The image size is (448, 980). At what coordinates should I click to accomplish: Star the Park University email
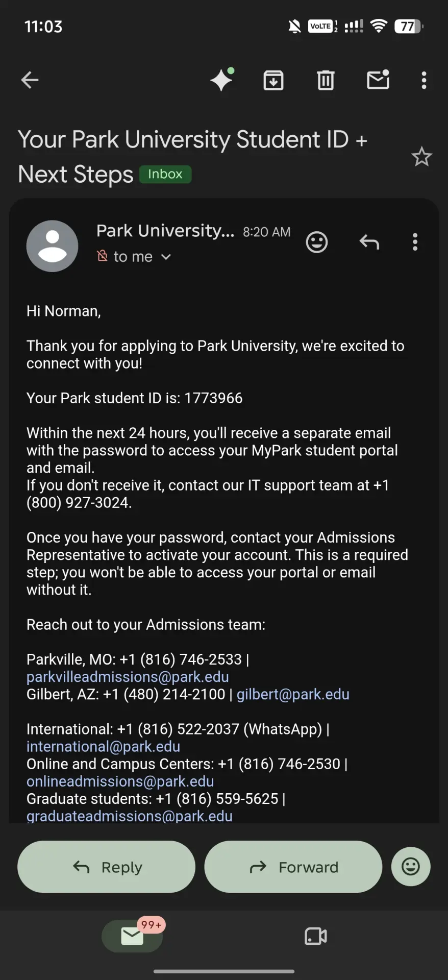(421, 157)
